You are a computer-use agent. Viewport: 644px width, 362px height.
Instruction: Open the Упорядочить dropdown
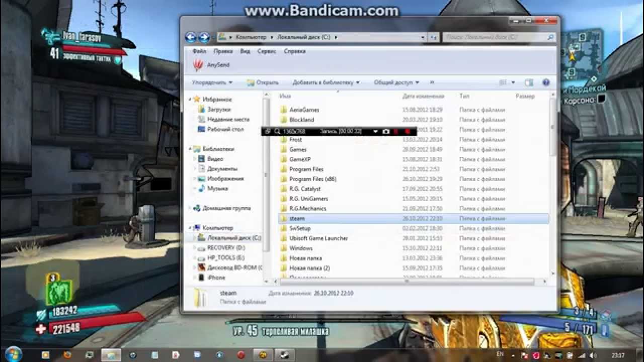212,82
